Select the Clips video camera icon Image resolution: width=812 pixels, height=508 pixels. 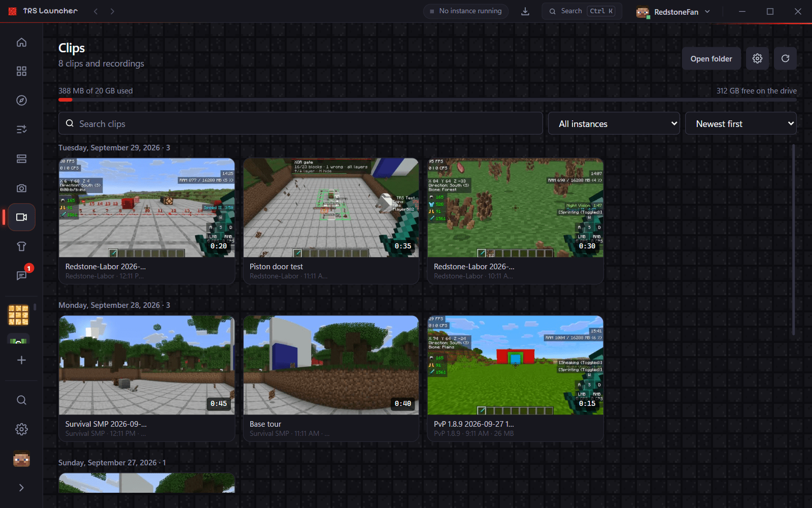pyautogui.click(x=21, y=217)
